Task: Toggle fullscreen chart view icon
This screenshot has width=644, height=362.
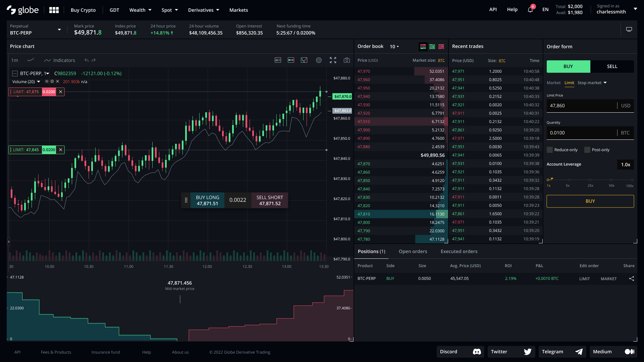Action: [x=333, y=60]
